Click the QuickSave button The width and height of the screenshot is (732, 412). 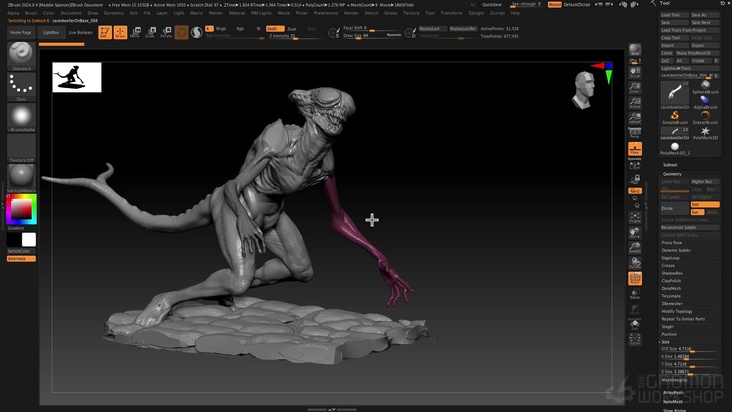[491, 4]
